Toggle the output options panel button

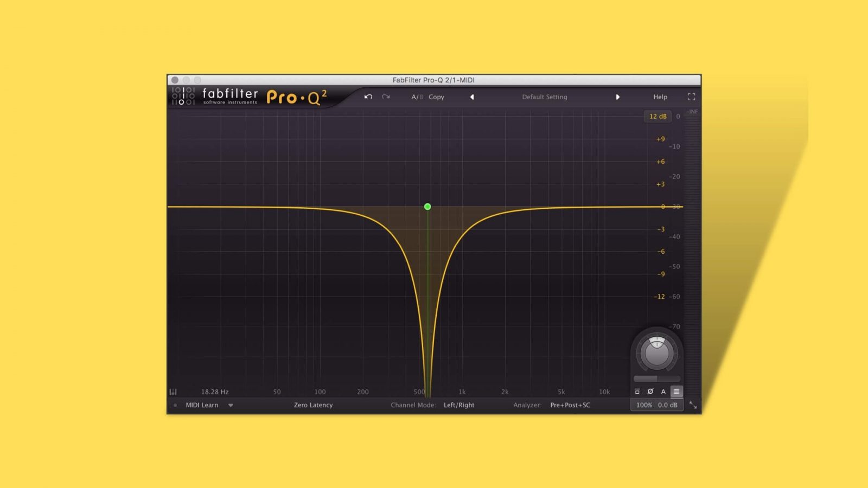pyautogui.click(x=676, y=391)
